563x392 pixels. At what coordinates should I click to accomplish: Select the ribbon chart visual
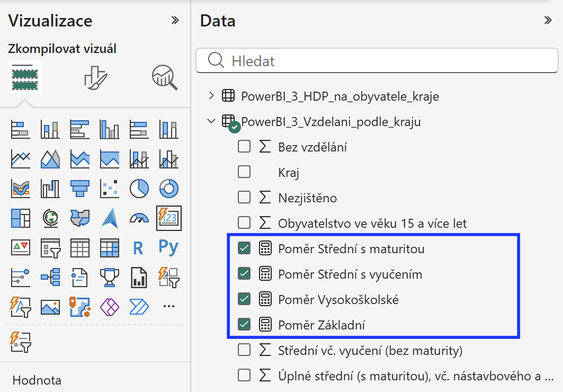21,189
